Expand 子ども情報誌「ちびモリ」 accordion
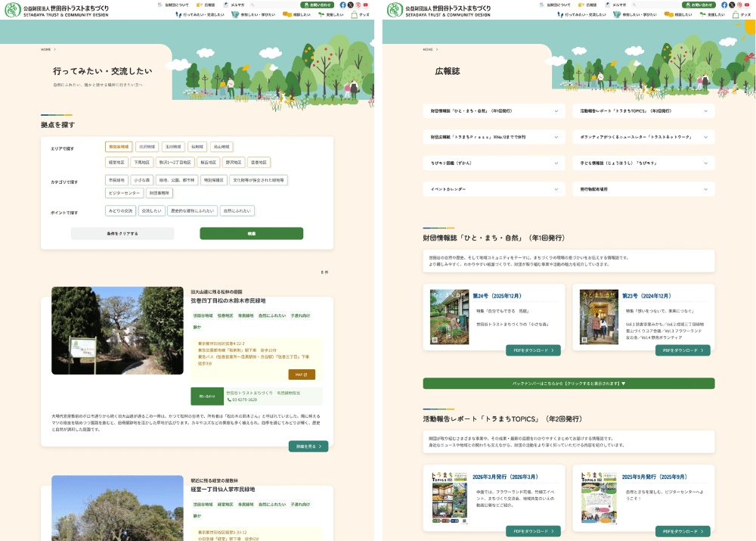756x541 pixels. [x=643, y=163]
